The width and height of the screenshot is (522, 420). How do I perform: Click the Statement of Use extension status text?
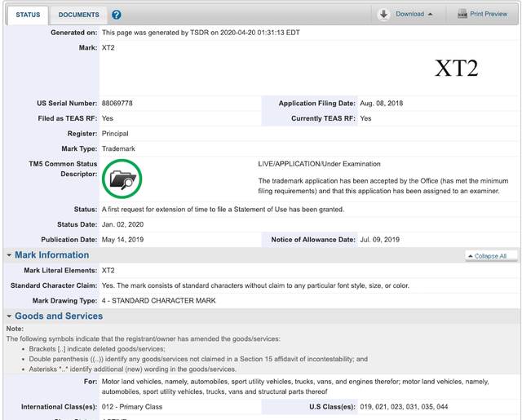pos(223,210)
